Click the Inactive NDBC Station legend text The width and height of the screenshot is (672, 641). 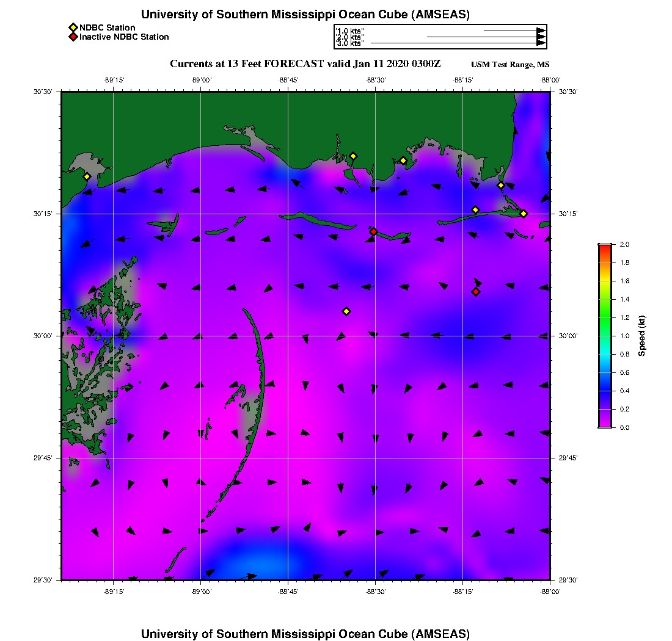[x=124, y=37]
